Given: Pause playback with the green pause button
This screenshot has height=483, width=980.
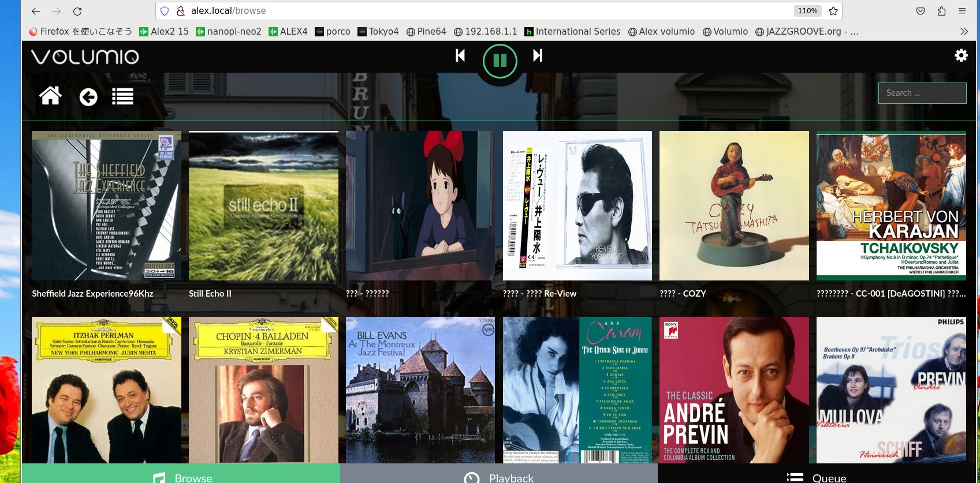Looking at the screenshot, I should coord(500,61).
